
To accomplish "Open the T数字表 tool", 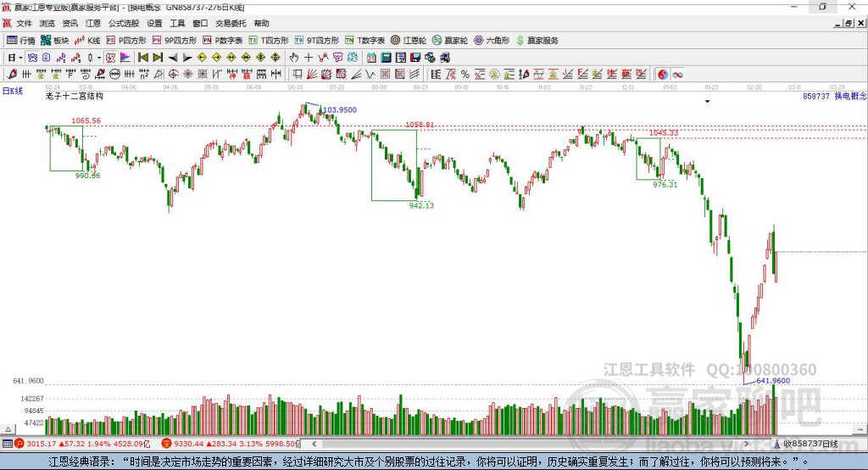I will pyautogui.click(x=364, y=41).
